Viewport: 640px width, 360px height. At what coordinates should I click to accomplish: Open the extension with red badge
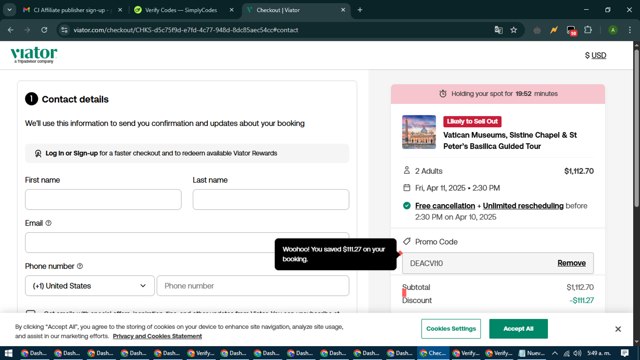pos(571,30)
